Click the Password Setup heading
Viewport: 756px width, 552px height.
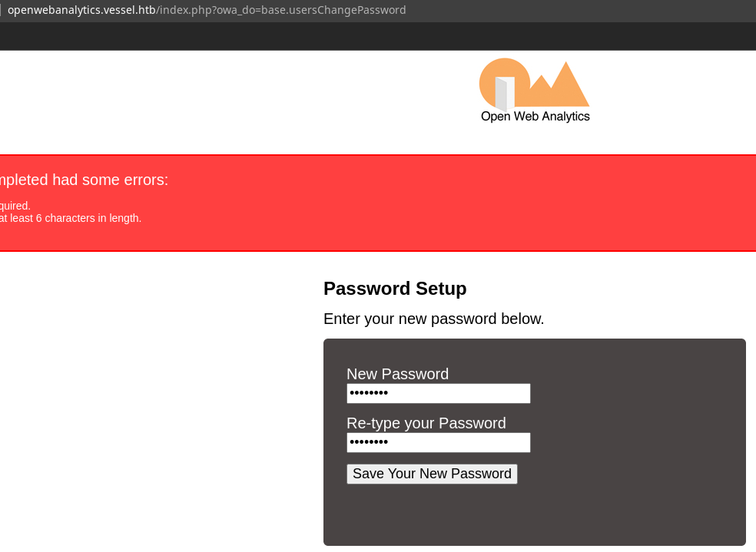click(395, 289)
